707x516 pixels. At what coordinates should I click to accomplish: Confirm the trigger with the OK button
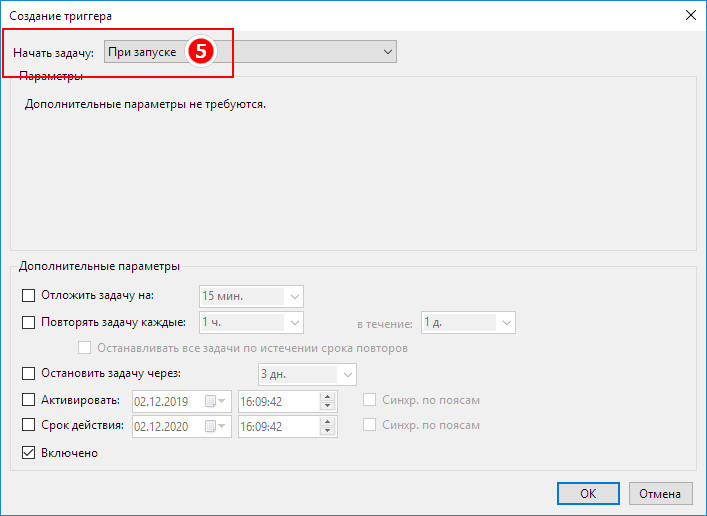pyautogui.click(x=588, y=493)
